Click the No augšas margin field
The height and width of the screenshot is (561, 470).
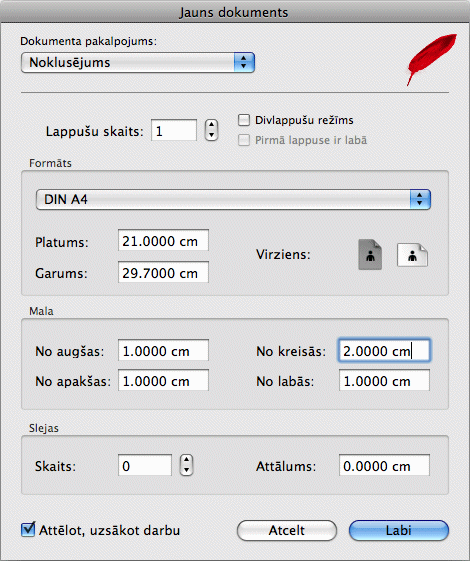pos(163,350)
